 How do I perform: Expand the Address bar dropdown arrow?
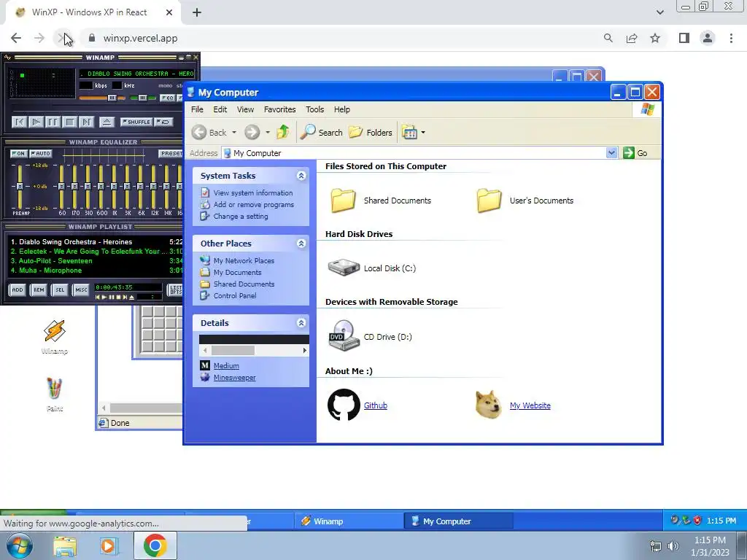[x=612, y=153]
